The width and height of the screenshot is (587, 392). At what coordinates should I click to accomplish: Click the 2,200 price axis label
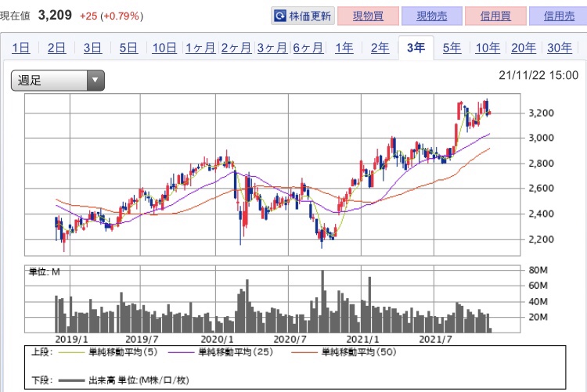pyautogui.click(x=541, y=239)
